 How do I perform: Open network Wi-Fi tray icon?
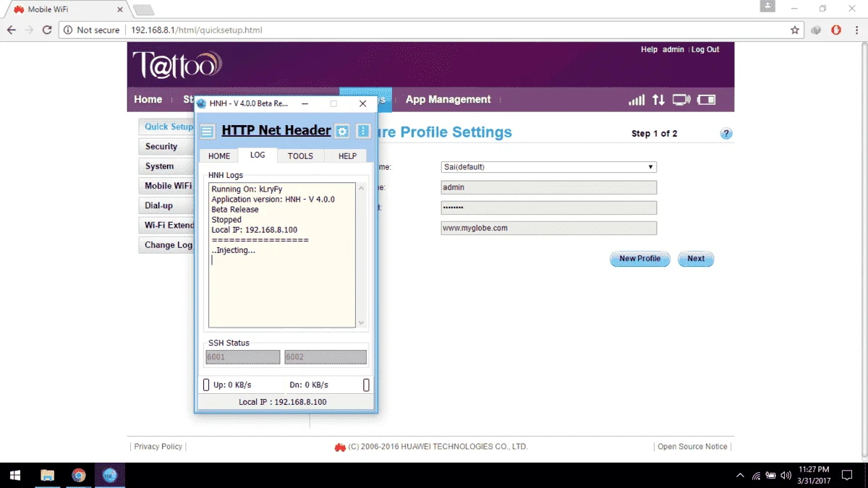(756, 476)
